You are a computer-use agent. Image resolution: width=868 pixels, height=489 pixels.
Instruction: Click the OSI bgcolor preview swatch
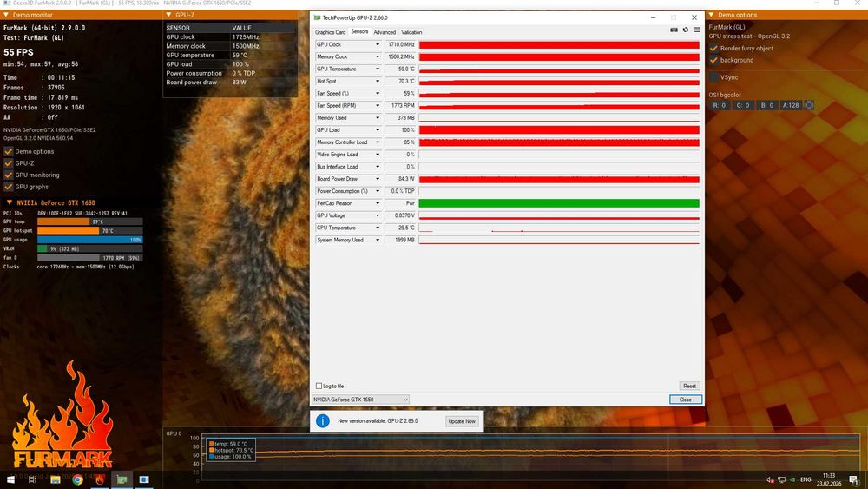(x=809, y=105)
